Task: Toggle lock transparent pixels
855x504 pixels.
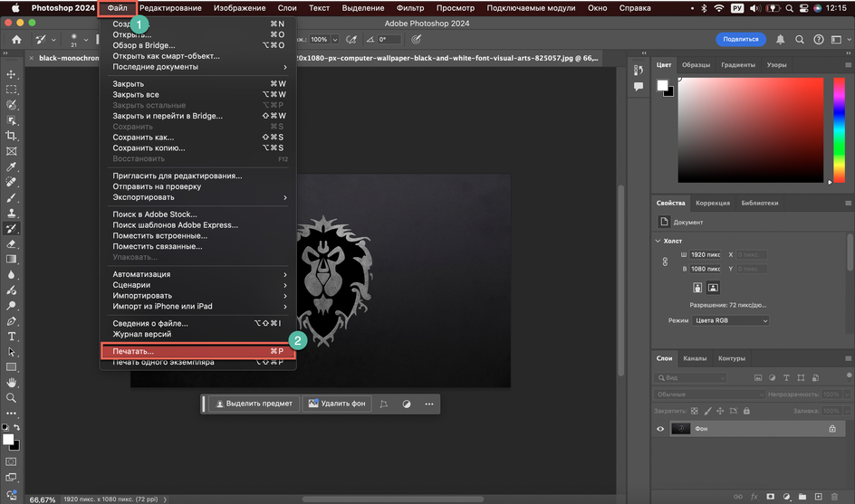Action: point(694,412)
